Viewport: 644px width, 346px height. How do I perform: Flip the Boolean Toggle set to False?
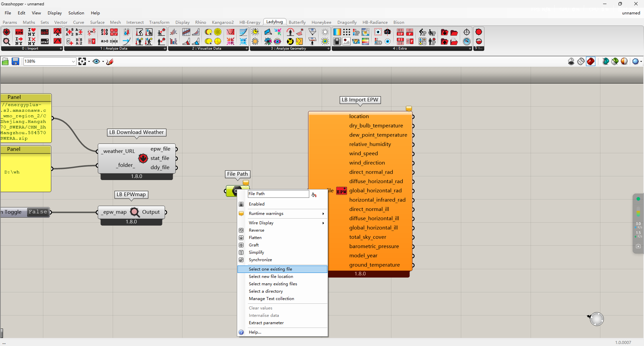38,212
